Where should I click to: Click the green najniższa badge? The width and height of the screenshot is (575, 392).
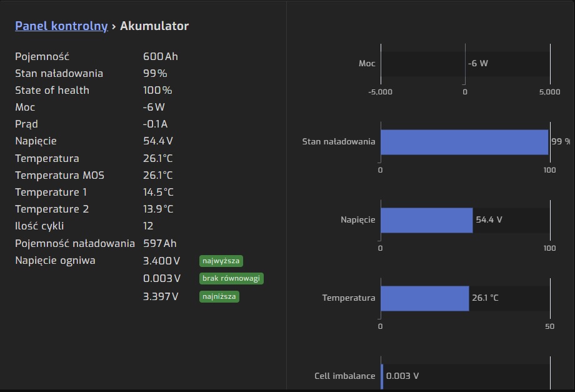(x=219, y=296)
